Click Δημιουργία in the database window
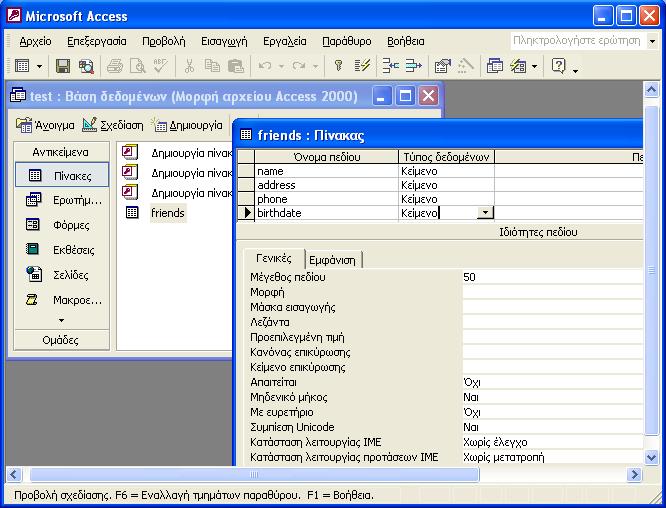Viewport: 666px width, 508px height. (187, 125)
